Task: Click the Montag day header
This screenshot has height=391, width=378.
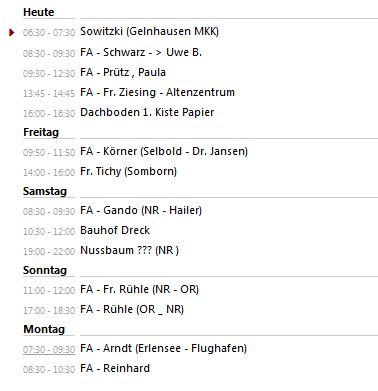Action: point(44,329)
